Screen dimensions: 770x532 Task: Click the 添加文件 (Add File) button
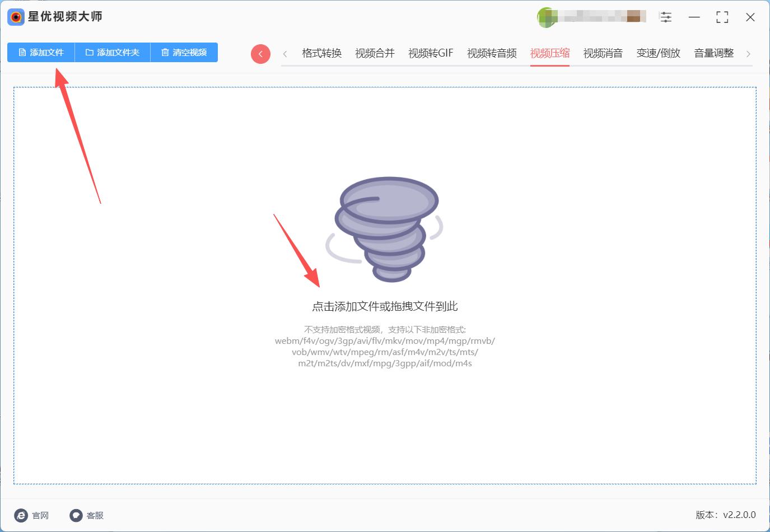tap(41, 53)
